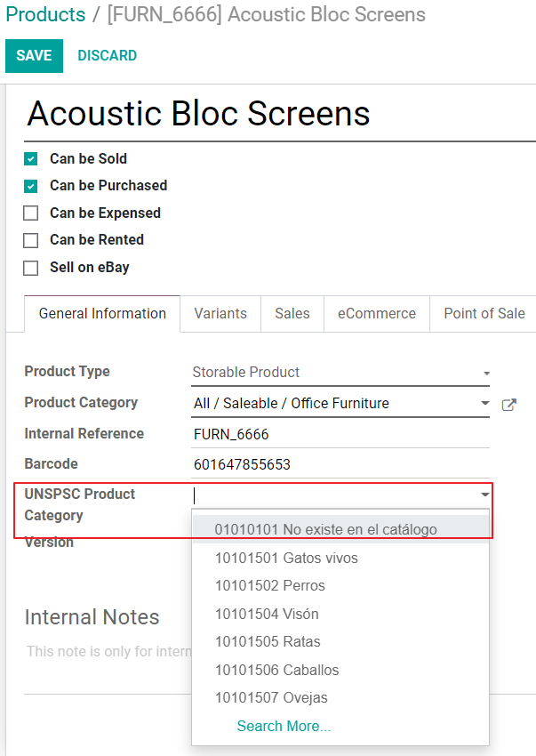Open the Product Category dropdown arrow

[x=486, y=404]
